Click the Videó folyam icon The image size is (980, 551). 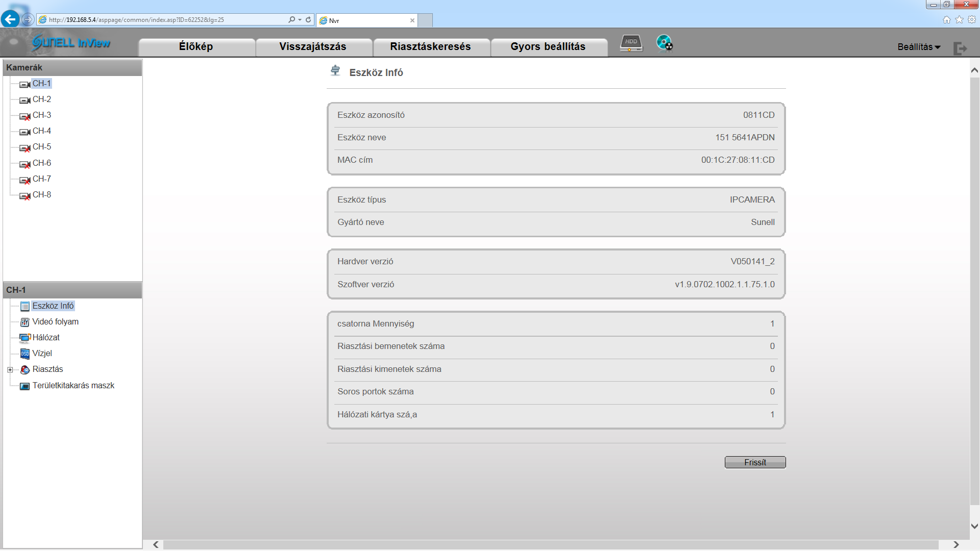24,322
